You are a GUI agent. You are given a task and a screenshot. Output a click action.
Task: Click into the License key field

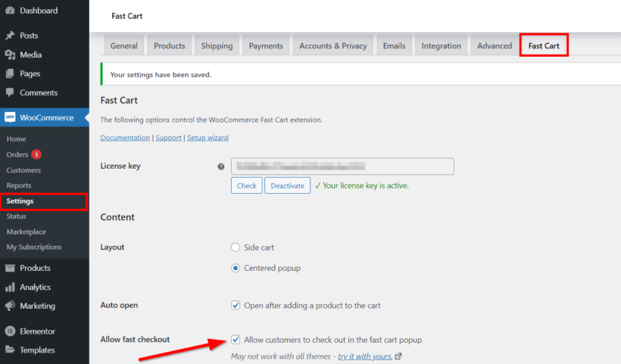pos(342,166)
